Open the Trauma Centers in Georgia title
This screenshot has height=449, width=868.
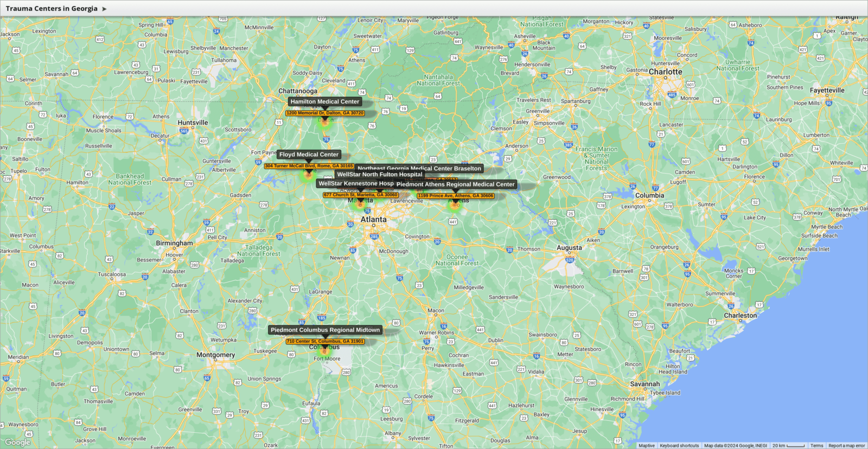coord(52,9)
